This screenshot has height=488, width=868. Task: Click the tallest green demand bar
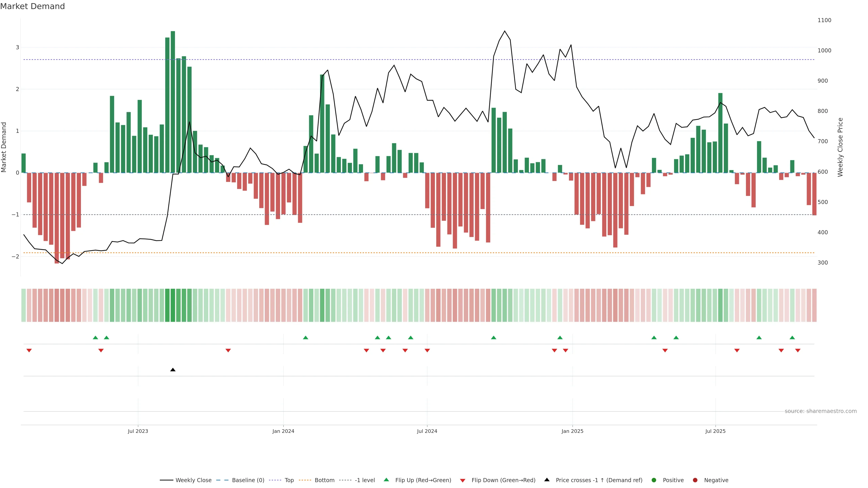173,101
